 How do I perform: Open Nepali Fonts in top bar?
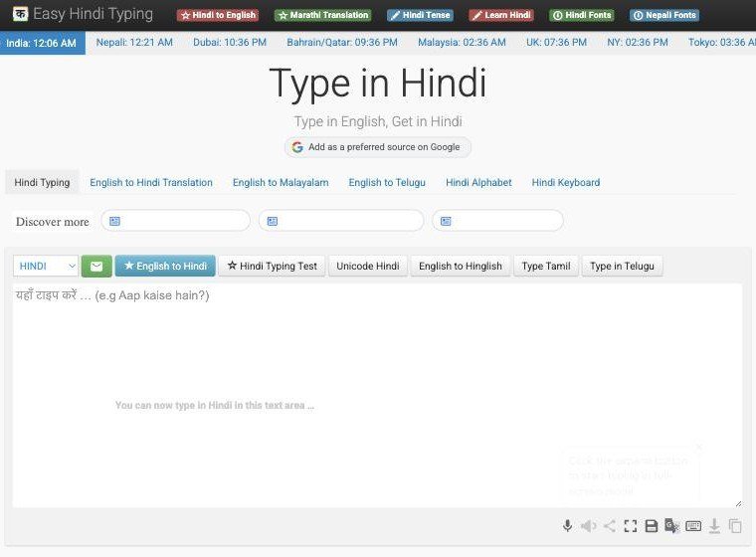click(x=664, y=15)
